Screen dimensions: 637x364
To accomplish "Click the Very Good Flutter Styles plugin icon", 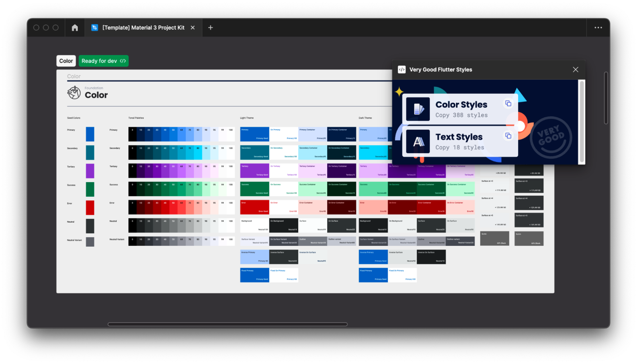I will click(402, 70).
